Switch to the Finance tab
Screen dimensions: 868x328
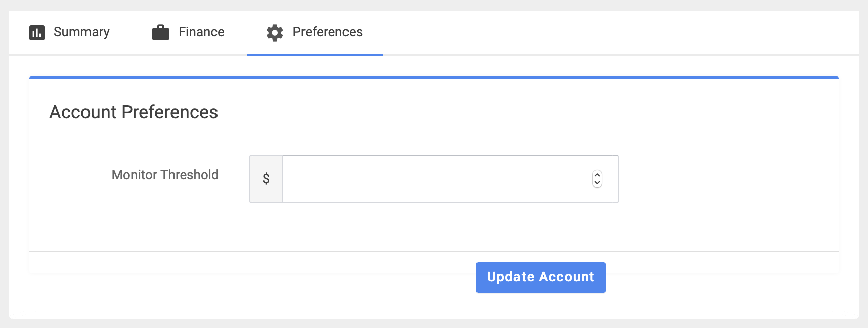201,32
